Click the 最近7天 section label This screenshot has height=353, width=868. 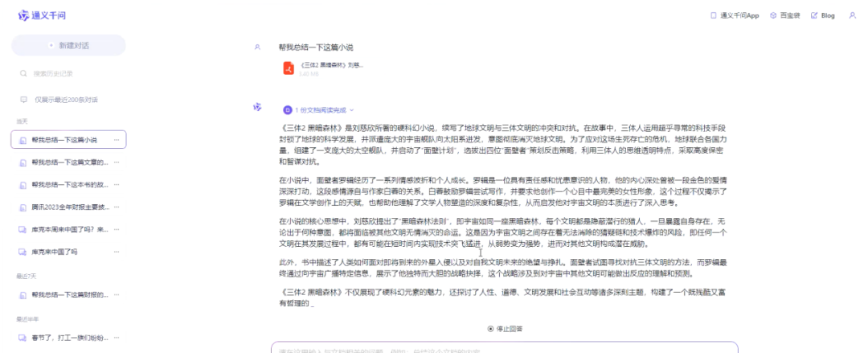(x=26, y=276)
